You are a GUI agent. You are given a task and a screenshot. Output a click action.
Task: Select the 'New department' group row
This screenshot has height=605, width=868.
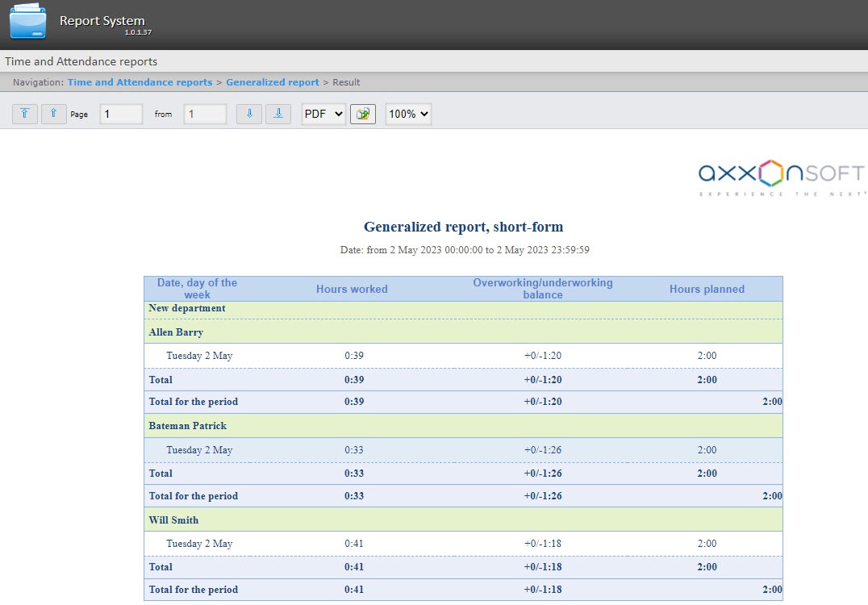pos(187,308)
